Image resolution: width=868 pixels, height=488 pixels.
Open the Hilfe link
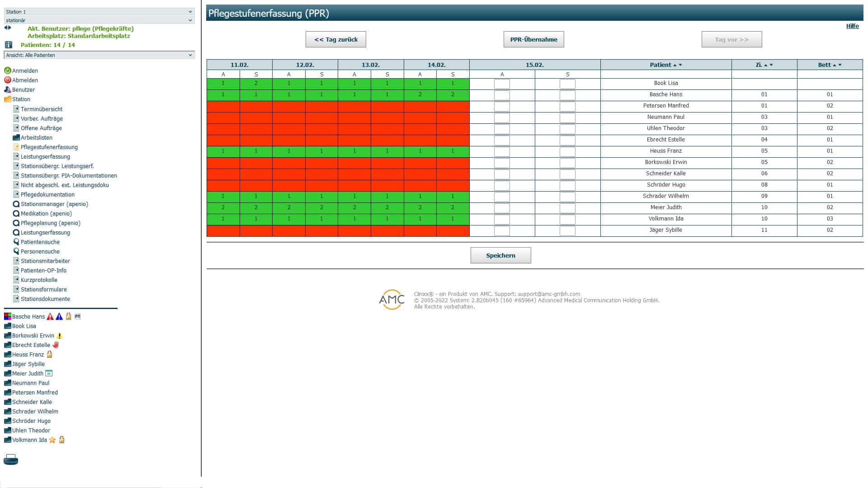coord(852,26)
